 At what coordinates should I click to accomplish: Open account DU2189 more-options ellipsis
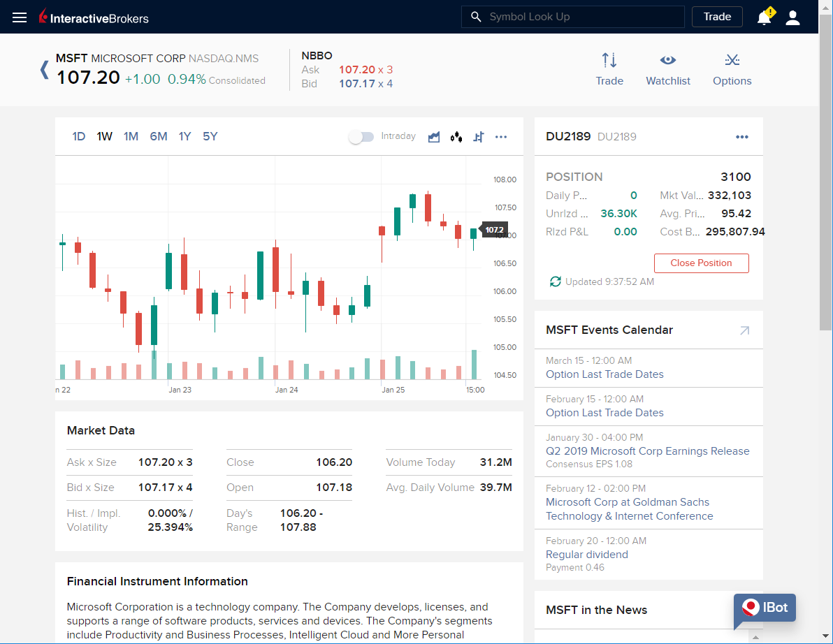click(742, 137)
